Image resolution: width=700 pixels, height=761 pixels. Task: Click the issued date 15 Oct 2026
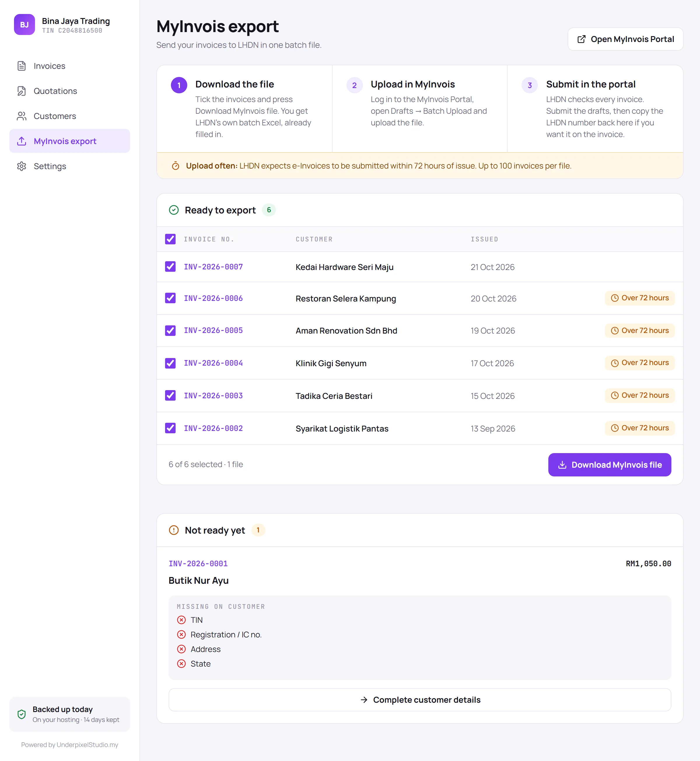(x=492, y=396)
